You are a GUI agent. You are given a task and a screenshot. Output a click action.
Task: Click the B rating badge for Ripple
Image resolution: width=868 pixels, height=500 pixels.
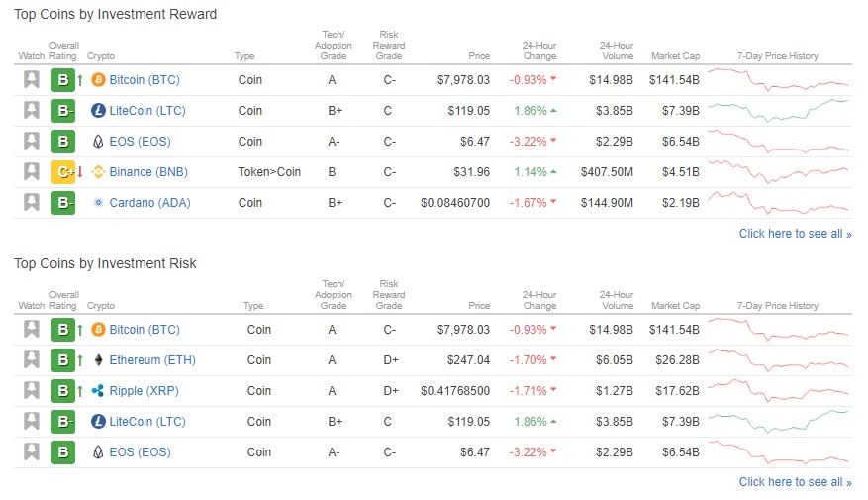point(63,391)
